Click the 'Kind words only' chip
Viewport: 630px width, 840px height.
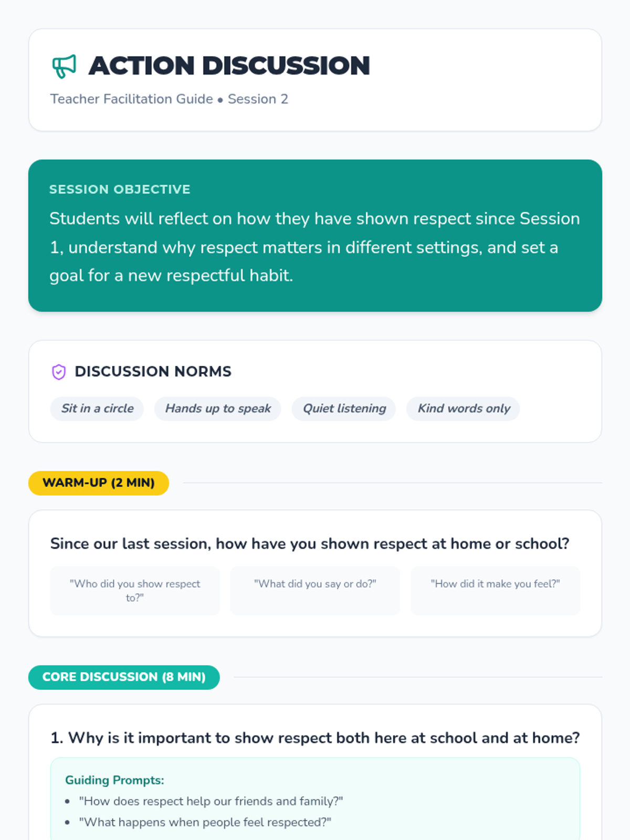464,408
